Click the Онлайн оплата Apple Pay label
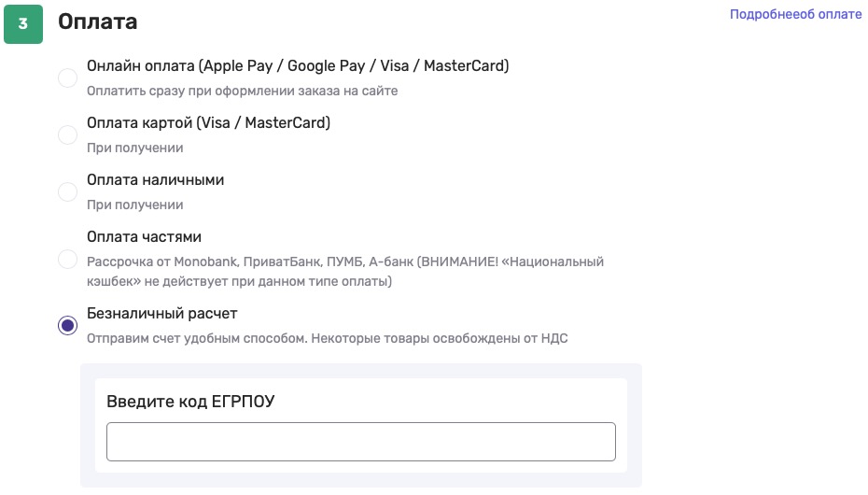The image size is (868, 495). [298, 66]
